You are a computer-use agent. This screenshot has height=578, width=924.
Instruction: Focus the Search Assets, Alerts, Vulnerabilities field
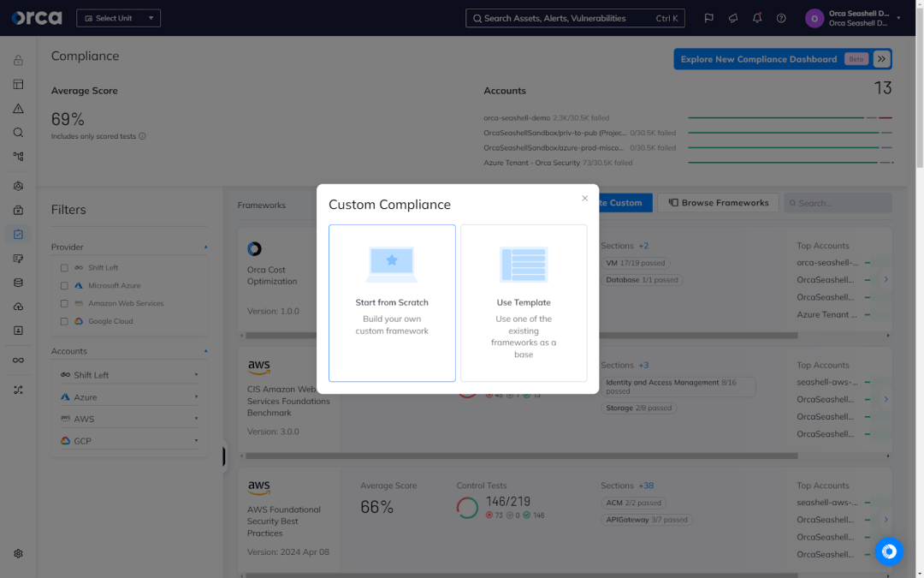pos(575,18)
